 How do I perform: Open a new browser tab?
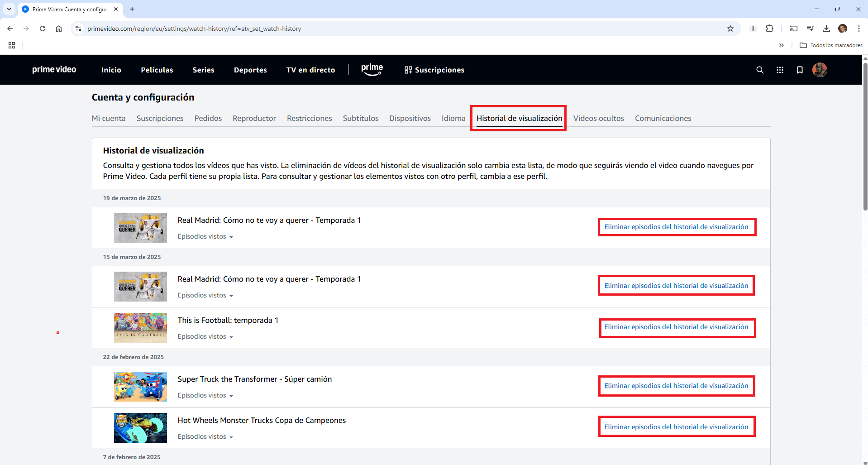pyautogui.click(x=132, y=9)
